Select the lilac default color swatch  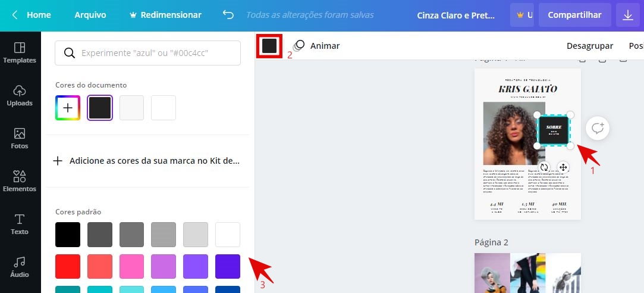(x=164, y=267)
